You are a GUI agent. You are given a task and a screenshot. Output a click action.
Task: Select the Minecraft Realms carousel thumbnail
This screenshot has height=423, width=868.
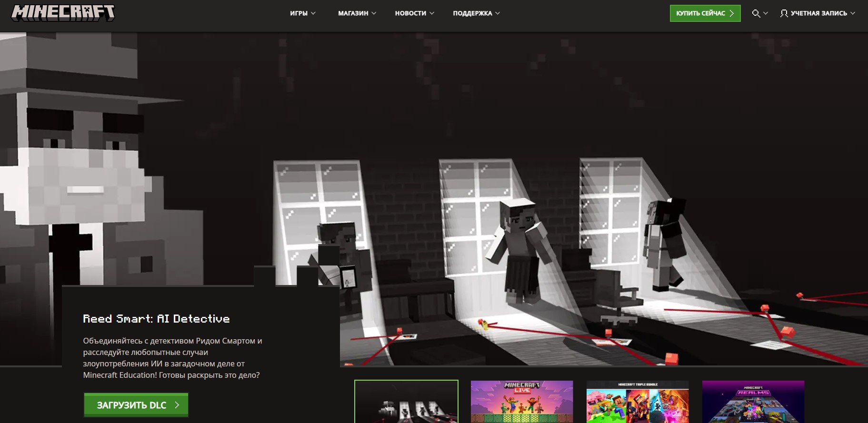coord(753,401)
